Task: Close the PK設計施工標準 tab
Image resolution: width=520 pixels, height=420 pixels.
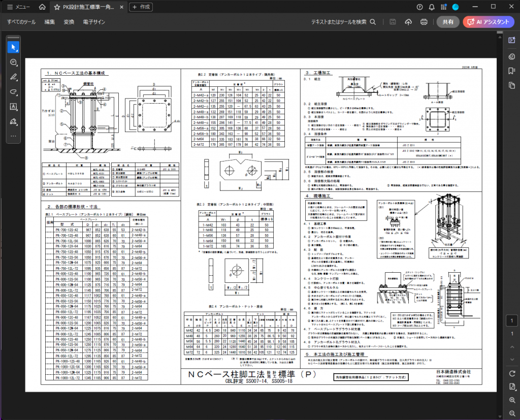Action: (122, 7)
